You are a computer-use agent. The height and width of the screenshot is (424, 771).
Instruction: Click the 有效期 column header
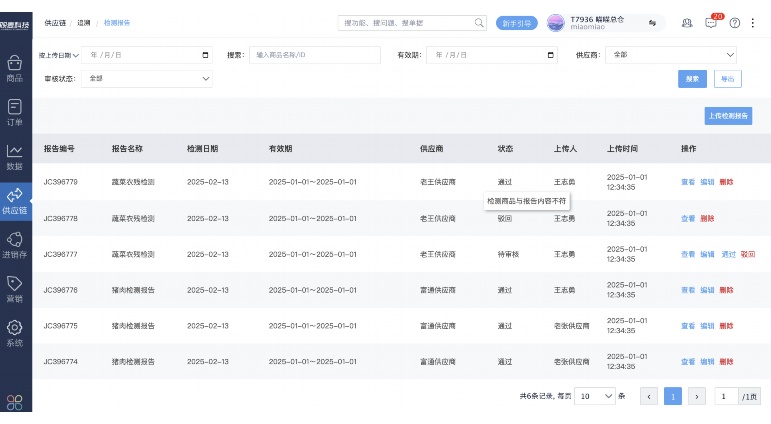pos(280,149)
